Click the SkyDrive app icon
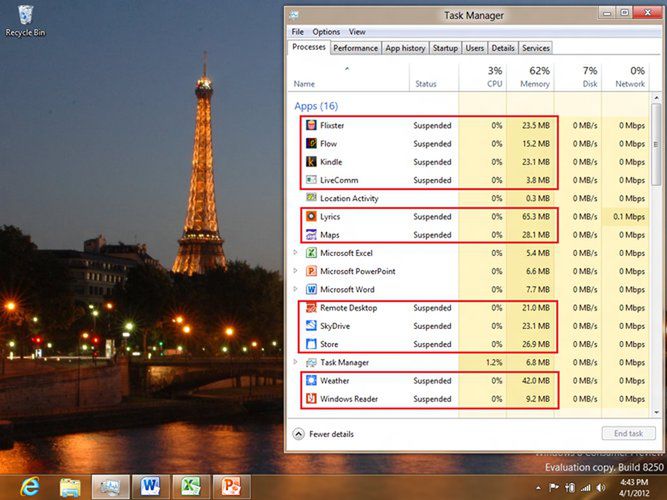This screenshot has width=667, height=500. [311, 326]
